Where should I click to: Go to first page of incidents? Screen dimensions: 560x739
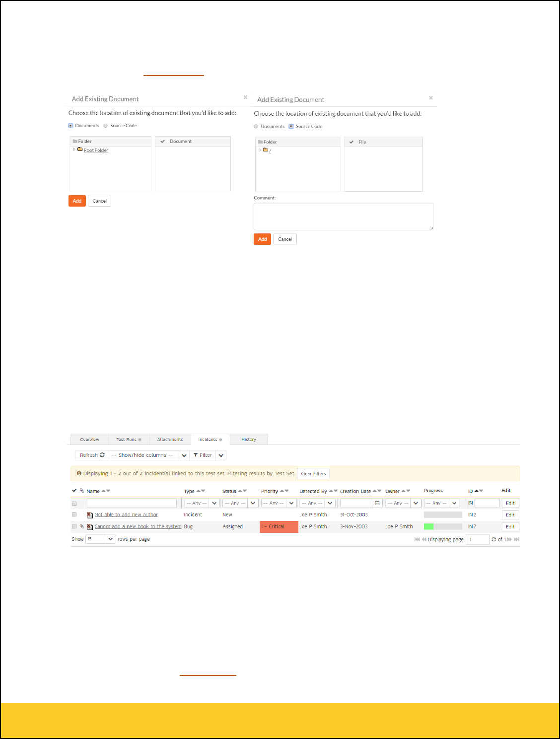pos(417,539)
